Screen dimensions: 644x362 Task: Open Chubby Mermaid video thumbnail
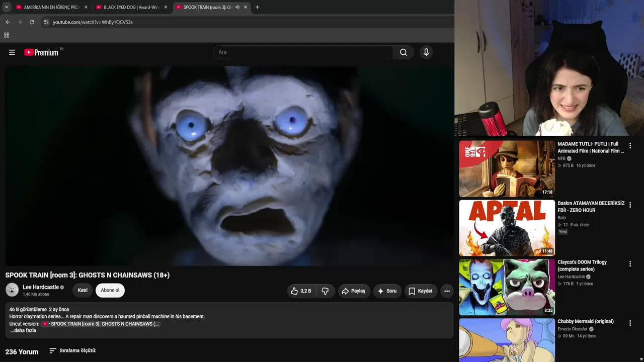507,340
